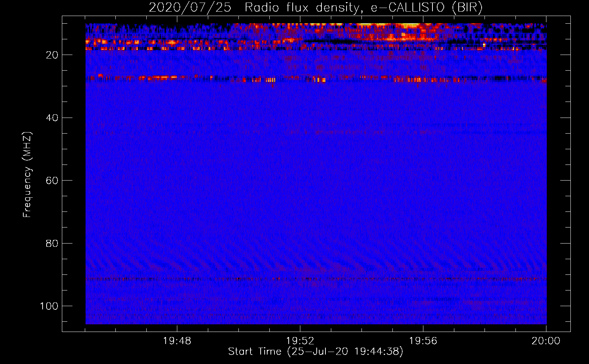Click the 100 MHz frequency tick label
Screen dimensions: 589x364
click(x=49, y=306)
